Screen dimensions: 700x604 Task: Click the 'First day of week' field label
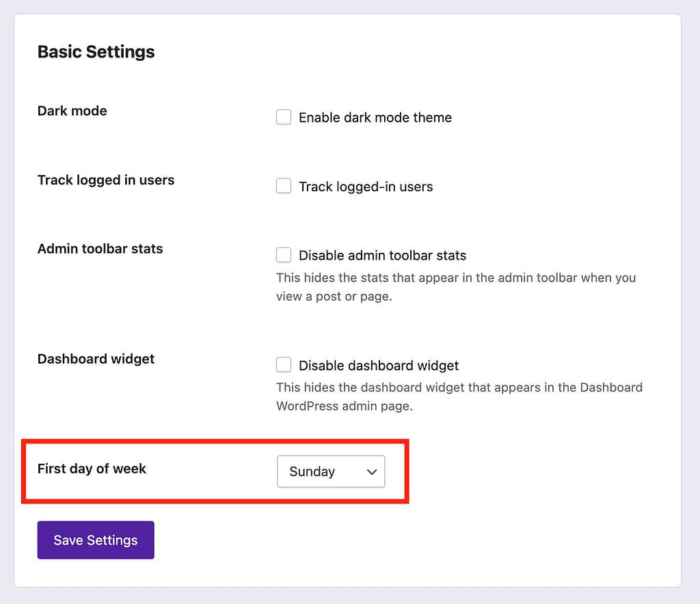[x=92, y=469]
